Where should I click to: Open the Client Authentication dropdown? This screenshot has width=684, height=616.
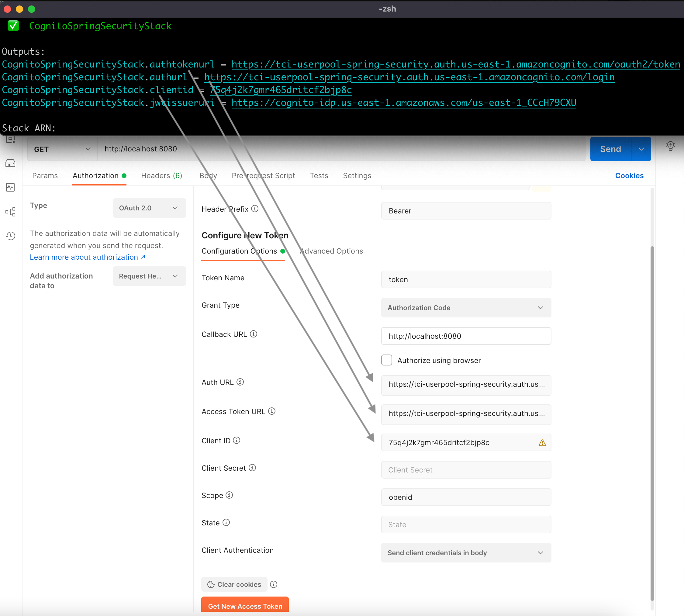click(x=466, y=553)
